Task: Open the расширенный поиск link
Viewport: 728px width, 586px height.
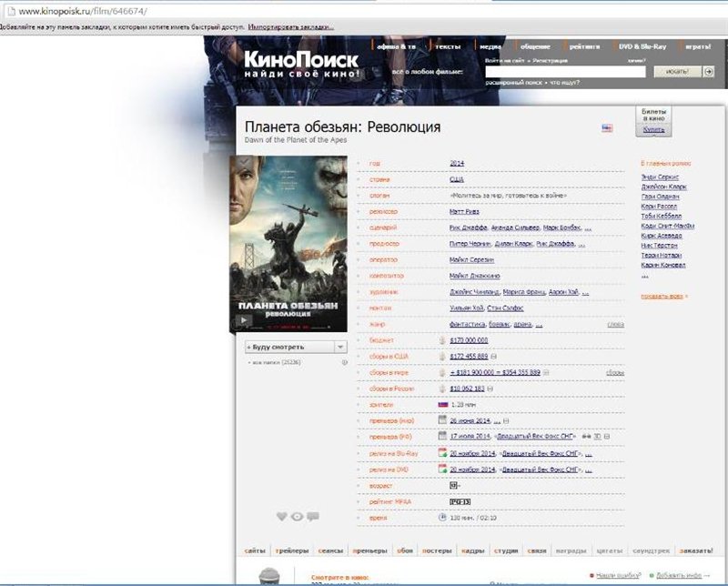Action: coord(513,83)
